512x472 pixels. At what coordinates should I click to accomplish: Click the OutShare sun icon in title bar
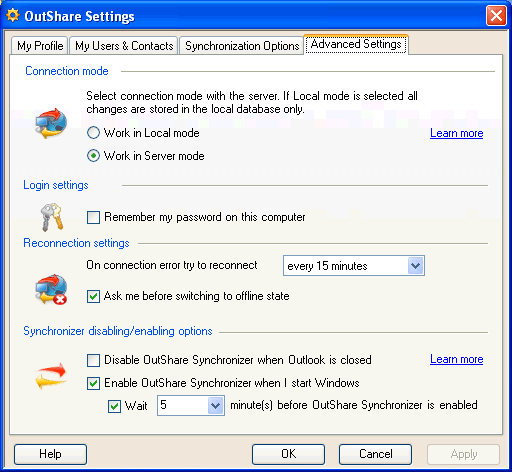(13, 16)
